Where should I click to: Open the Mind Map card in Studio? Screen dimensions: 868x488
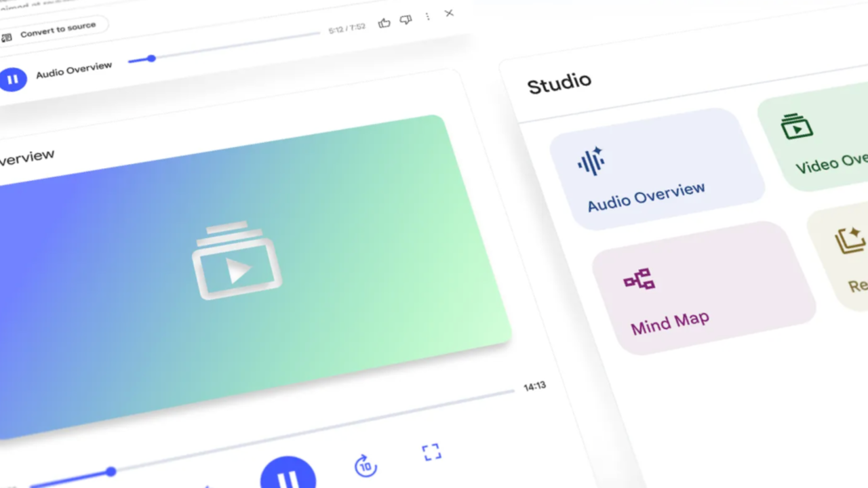pos(704,287)
